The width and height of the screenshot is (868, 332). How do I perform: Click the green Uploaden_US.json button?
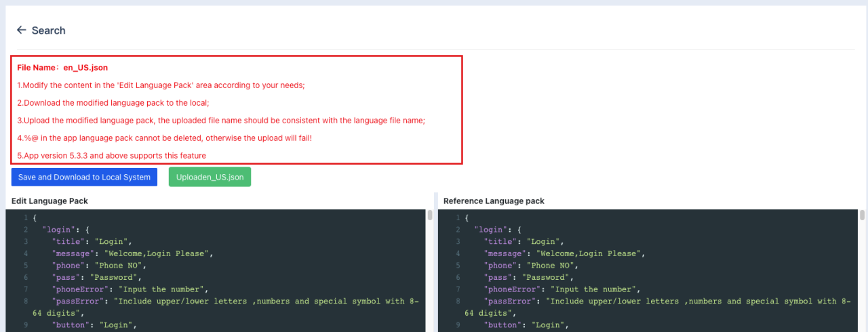coord(210,177)
